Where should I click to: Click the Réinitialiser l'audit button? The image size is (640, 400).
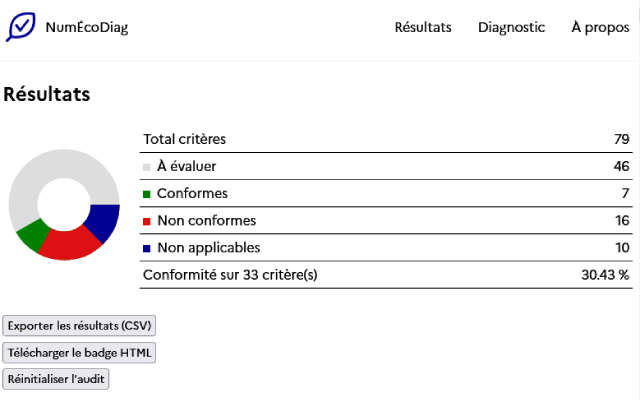pyautogui.click(x=57, y=379)
